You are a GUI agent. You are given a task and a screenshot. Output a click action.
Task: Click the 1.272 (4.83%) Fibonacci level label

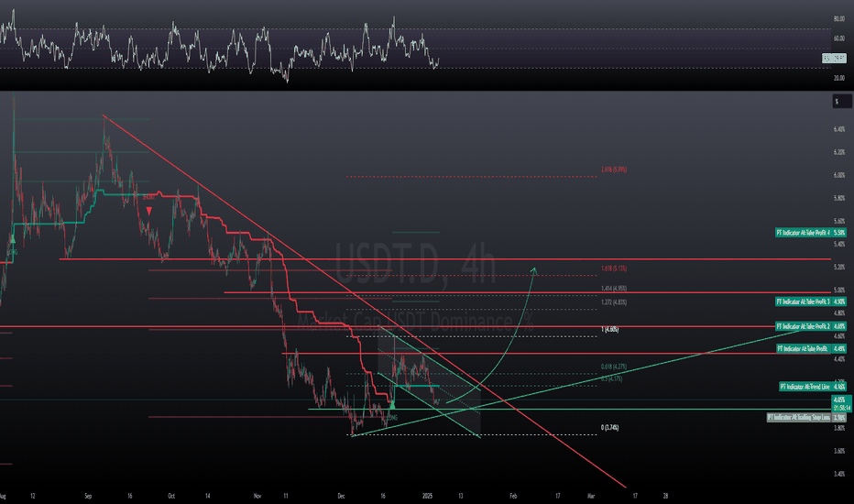[x=614, y=301]
